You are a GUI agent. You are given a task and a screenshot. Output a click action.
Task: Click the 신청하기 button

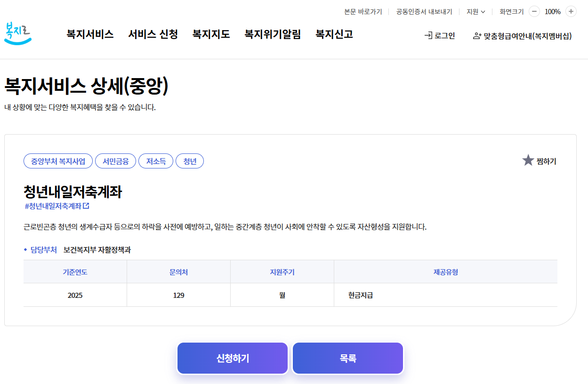click(x=232, y=358)
